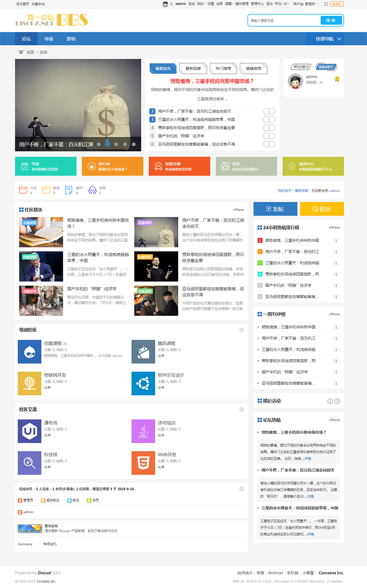The height and width of the screenshot is (588, 367).
Task: Click the 会员 members icon
Action: pyautogui.click(x=92, y=189)
